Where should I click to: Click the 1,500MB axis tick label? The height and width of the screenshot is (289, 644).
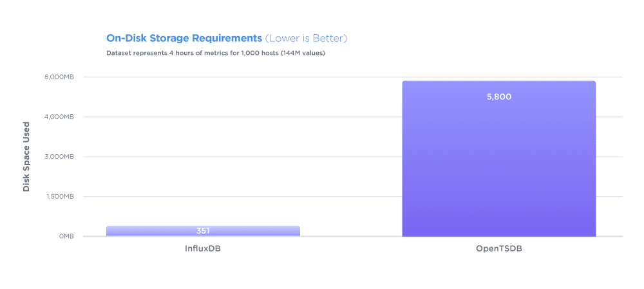coord(59,197)
